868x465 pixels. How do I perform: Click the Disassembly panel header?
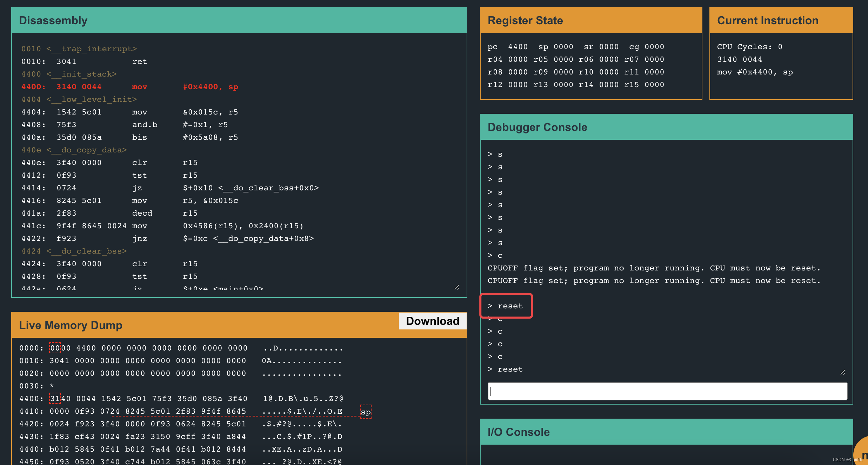pyautogui.click(x=239, y=20)
